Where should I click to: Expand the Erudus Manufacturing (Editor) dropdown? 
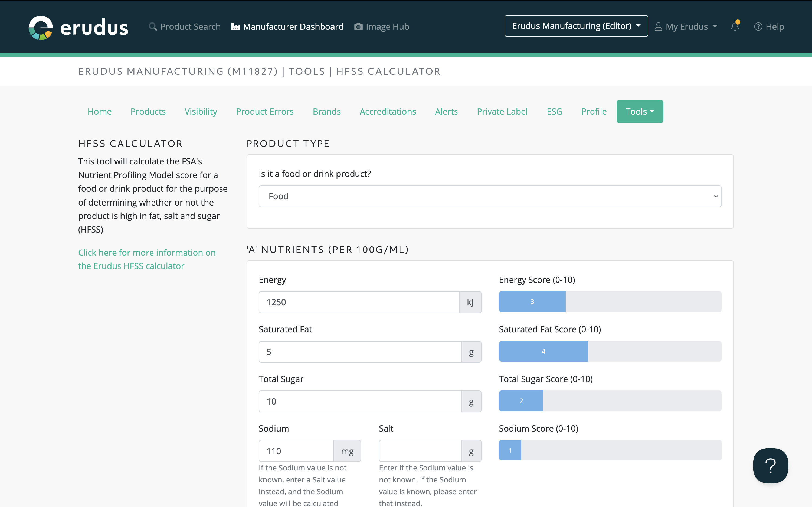(x=576, y=26)
